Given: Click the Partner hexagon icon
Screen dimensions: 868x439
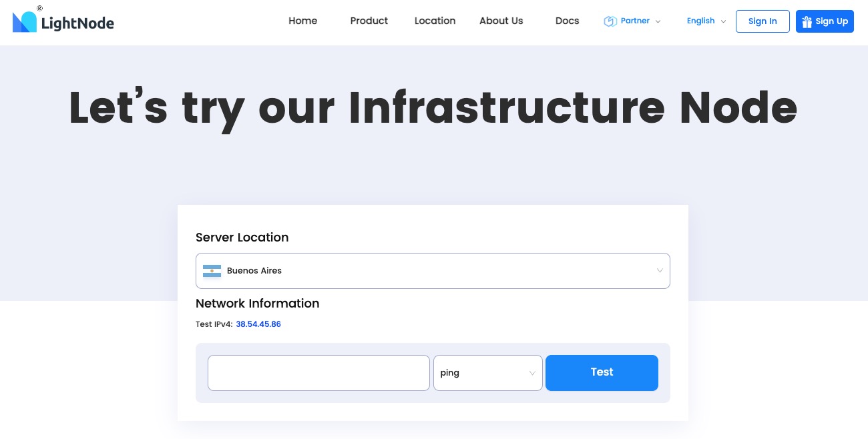Looking at the screenshot, I should click(x=610, y=21).
